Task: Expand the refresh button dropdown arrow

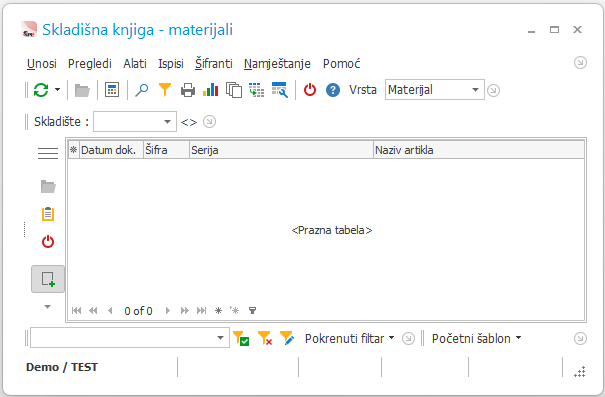Action: pyautogui.click(x=57, y=90)
